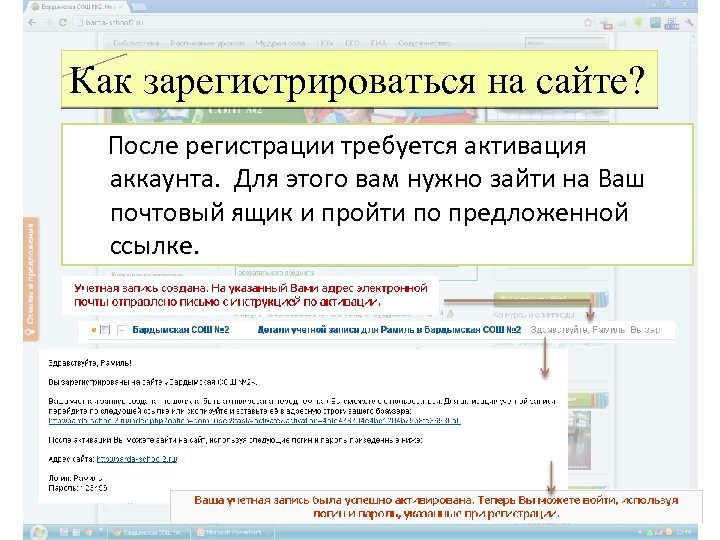Image resolution: width=720 pixels, height=540 pixels.
Task: Open the Windows Start orb
Action: [39, 532]
